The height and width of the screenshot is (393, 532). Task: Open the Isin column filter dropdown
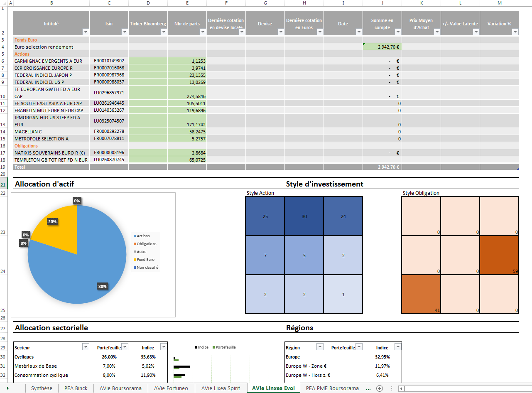[125, 32]
